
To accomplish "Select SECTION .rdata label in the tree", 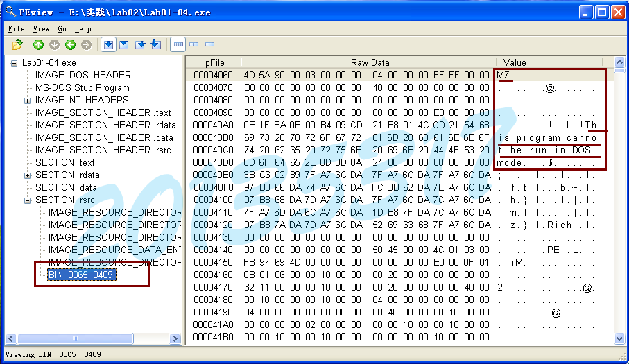I will point(67,175).
